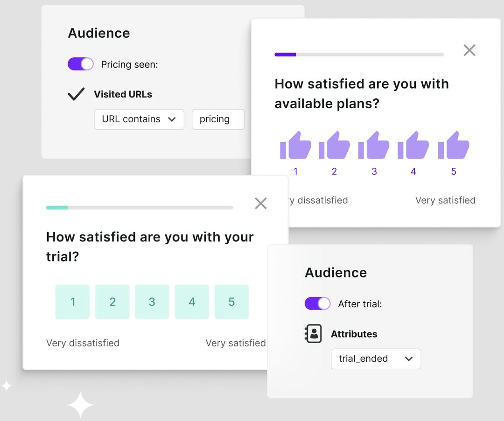Expand the trial_ended attribute dropdown
The width and height of the screenshot is (504, 421).
(376, 359)
